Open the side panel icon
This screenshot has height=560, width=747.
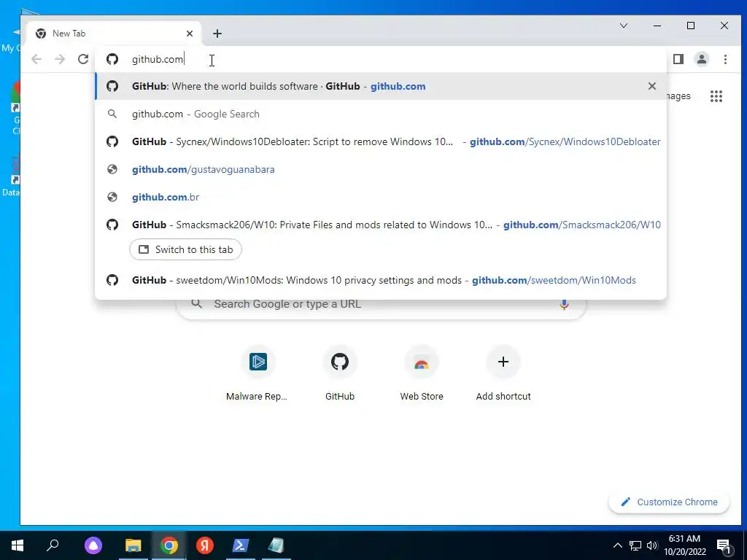click(678, 59)
